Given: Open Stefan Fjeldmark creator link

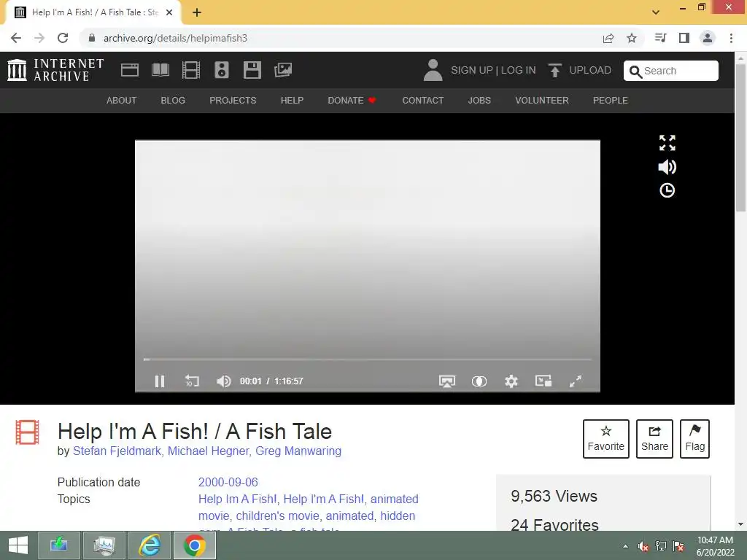Looking at the screenshot, I should [x=117, y=451].
